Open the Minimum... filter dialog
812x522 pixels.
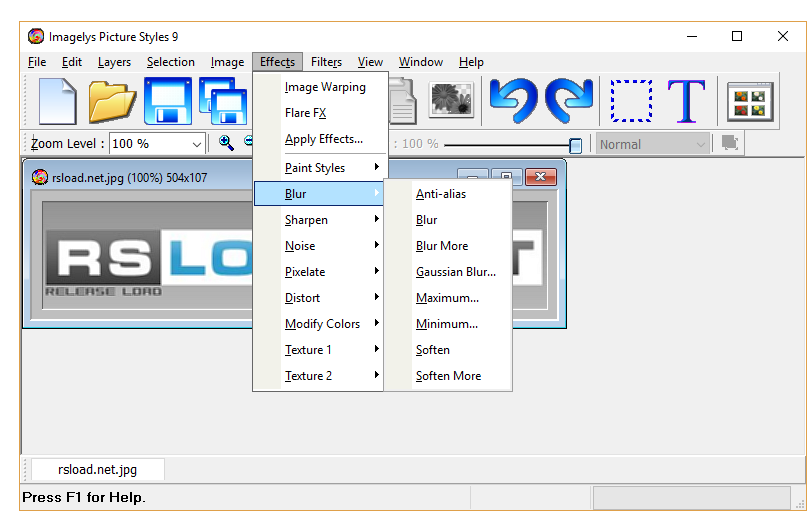pos(448,323)
